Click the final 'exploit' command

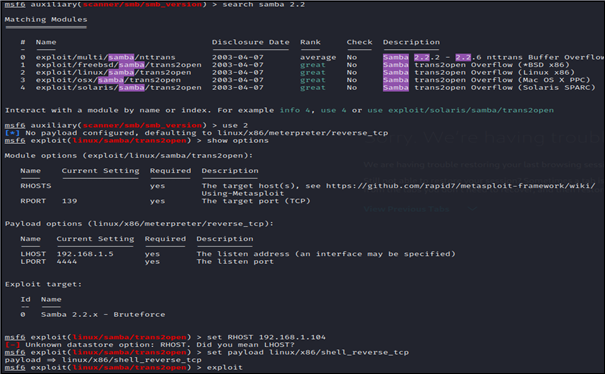(225, 367)
